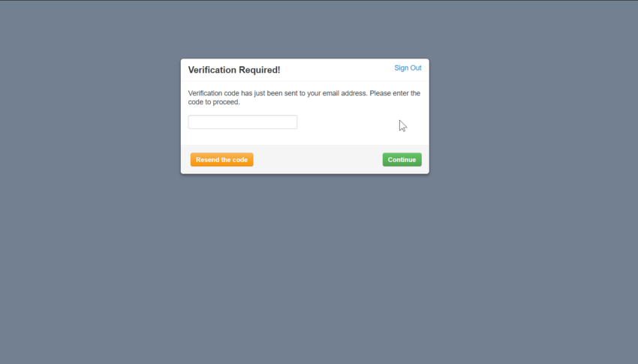Click the 'Please enter the' message text
The image size is (638, 364).
[395, 93]
